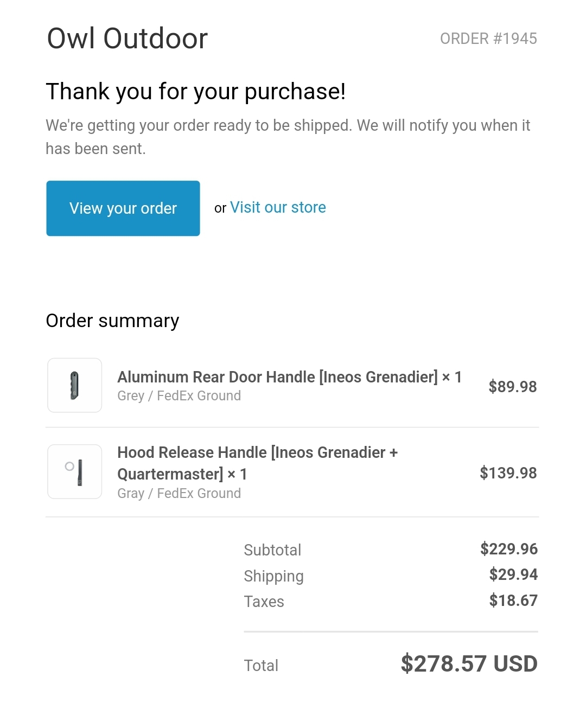Click the ORDER #1945 label
The width and height of the screenshot is (586, 728).
(x=488, y=39)
